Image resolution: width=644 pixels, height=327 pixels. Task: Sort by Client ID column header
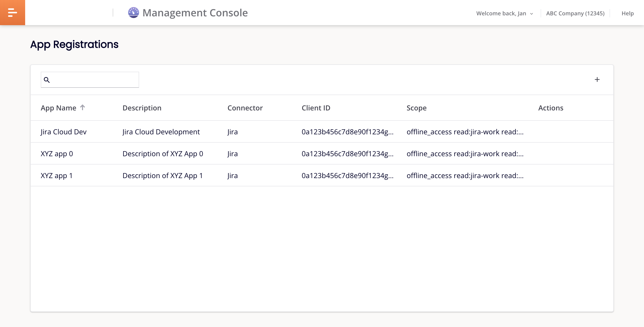click(x=316, y=108)
